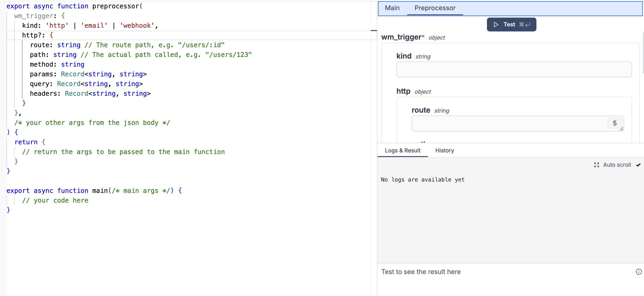
Task: Click inside the kind string input field
Action: pos(514,70)
